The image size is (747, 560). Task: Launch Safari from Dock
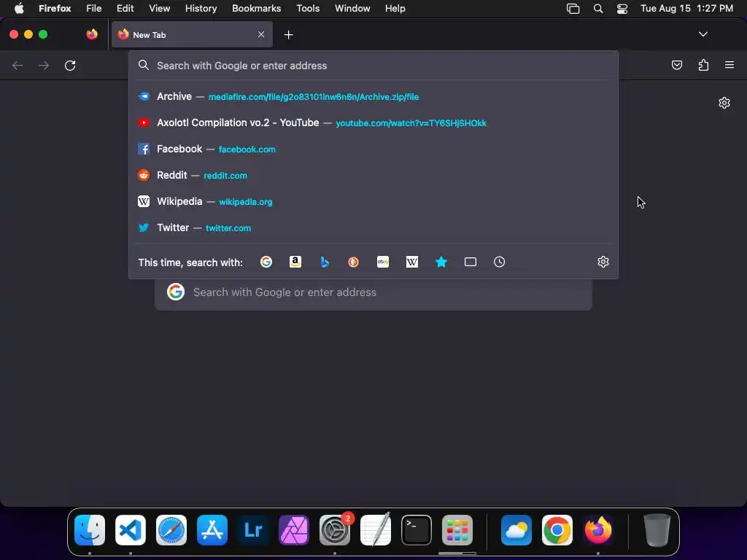pos(171,530)
